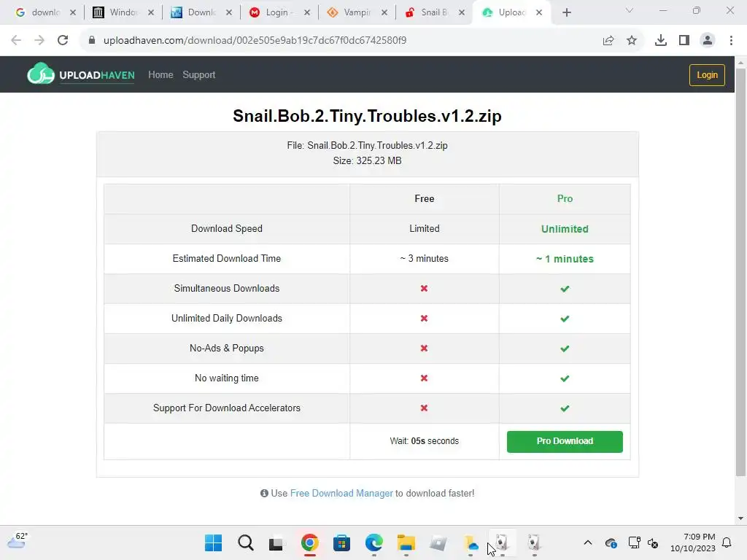Click the 'Simultaneous Downloads' row label
Image resolution: width=747 pixels, height=560 pixels.
(x=226, y=288)
